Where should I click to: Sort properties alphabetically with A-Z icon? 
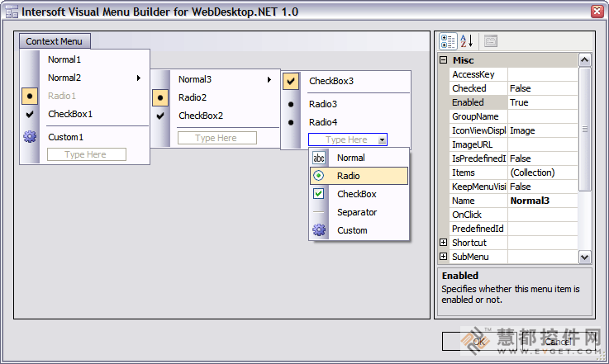(467, 41)
